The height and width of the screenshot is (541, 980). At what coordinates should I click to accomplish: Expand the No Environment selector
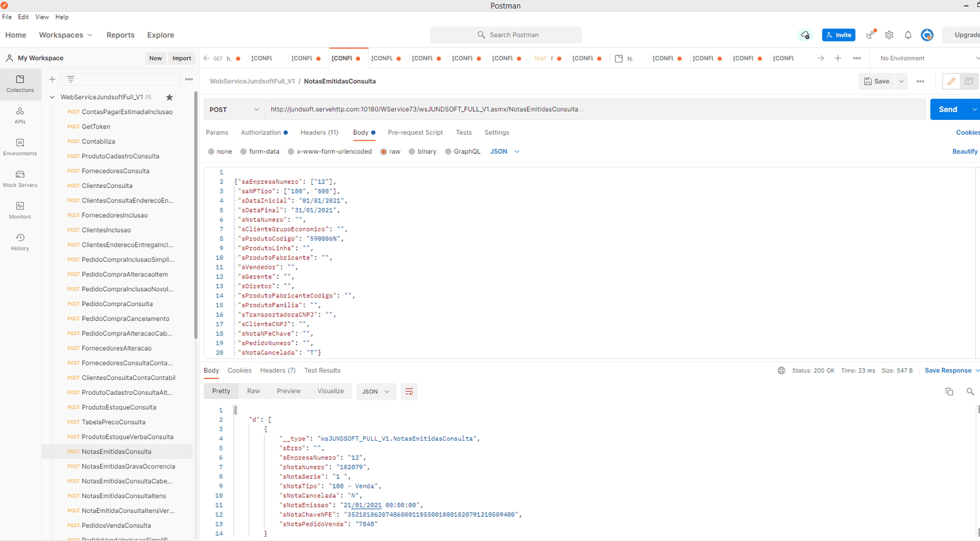pyautogui.click(x=928, y=58)
